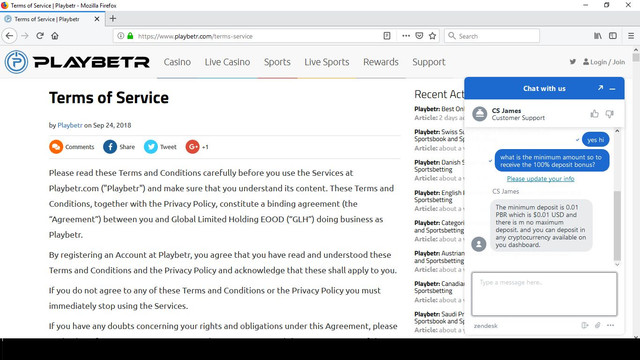
Task: Click chat scrollbar down arrow
Action: (x=617, y=264)
